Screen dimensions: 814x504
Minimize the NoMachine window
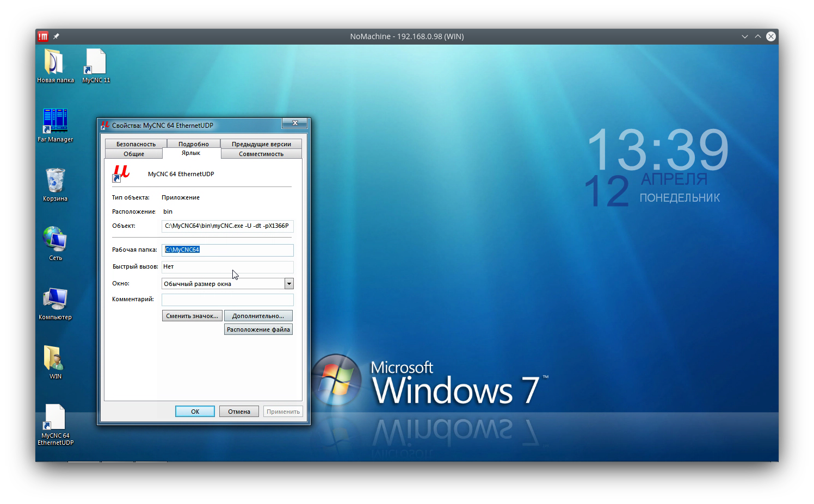744,36
